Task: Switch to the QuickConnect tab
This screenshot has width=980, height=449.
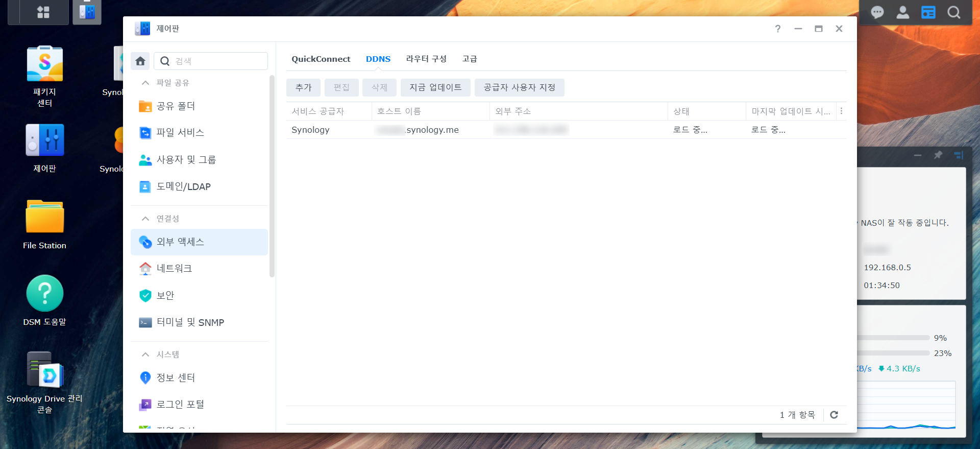Action: (x=321, y=59)
